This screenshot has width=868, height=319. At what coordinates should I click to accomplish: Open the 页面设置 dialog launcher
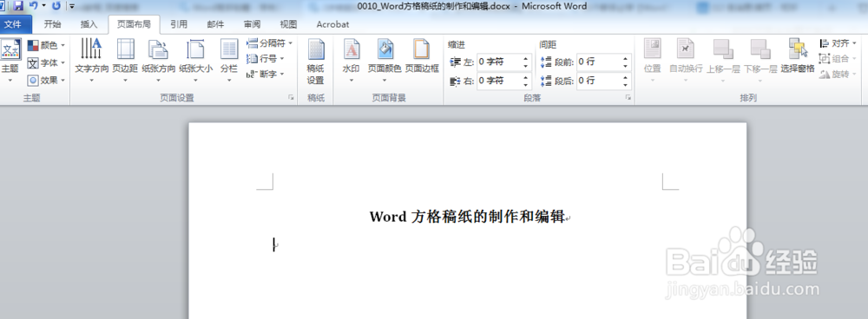(x=291, y=97)
